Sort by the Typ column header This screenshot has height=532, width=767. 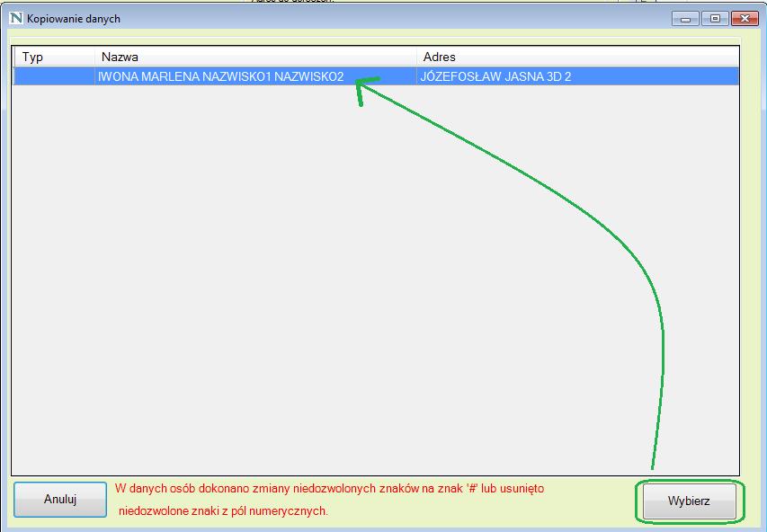pyautogui.click(x=54, y=57)
